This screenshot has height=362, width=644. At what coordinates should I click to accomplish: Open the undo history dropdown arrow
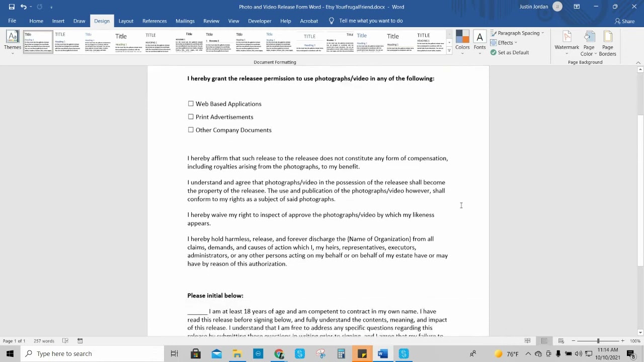[30, 7]
